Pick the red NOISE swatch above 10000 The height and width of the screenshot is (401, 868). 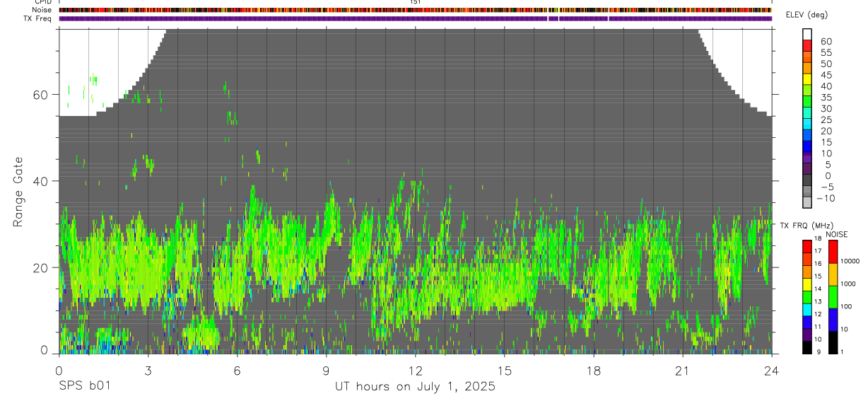(x=833, y=251)
